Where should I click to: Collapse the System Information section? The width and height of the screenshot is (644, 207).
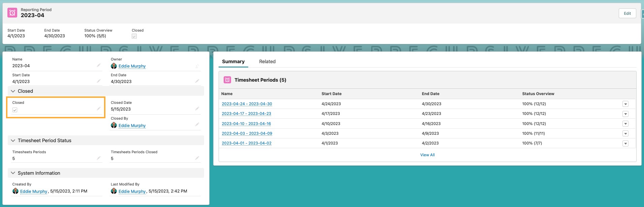point(13,173)
